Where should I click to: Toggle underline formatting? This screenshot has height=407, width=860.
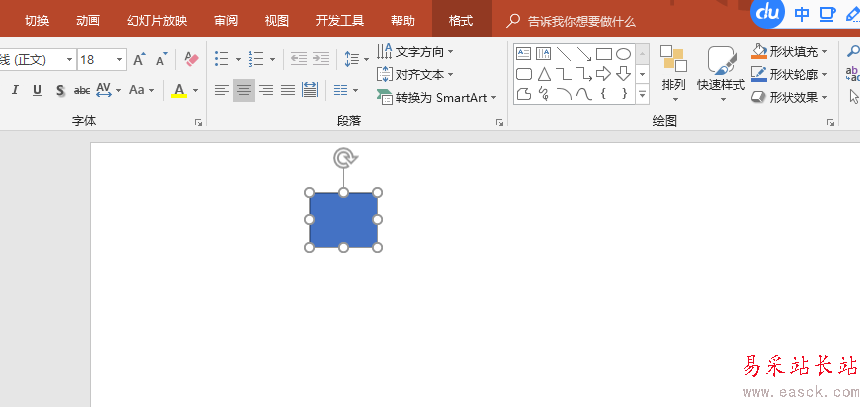point(37,91)
